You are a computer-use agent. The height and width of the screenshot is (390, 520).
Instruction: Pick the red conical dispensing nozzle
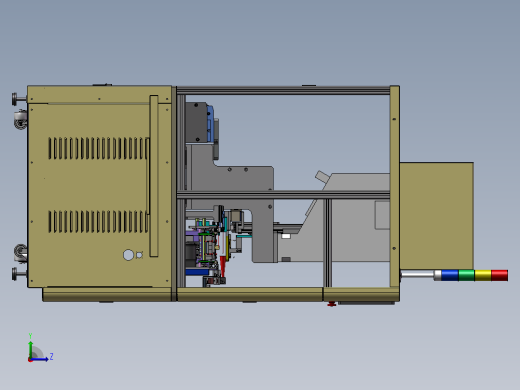[223, 266]
